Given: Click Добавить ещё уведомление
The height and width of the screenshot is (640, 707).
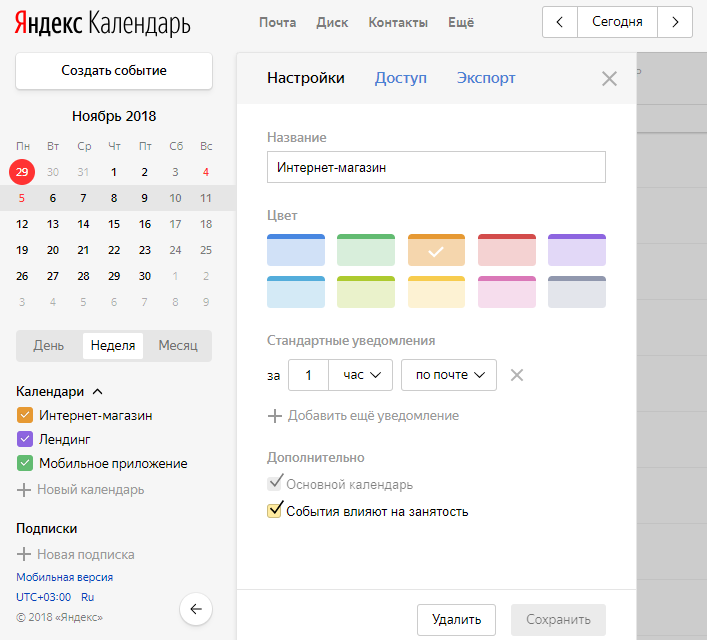Looking at the screenshot, I should pyautogui.click(x=373, y=416).
